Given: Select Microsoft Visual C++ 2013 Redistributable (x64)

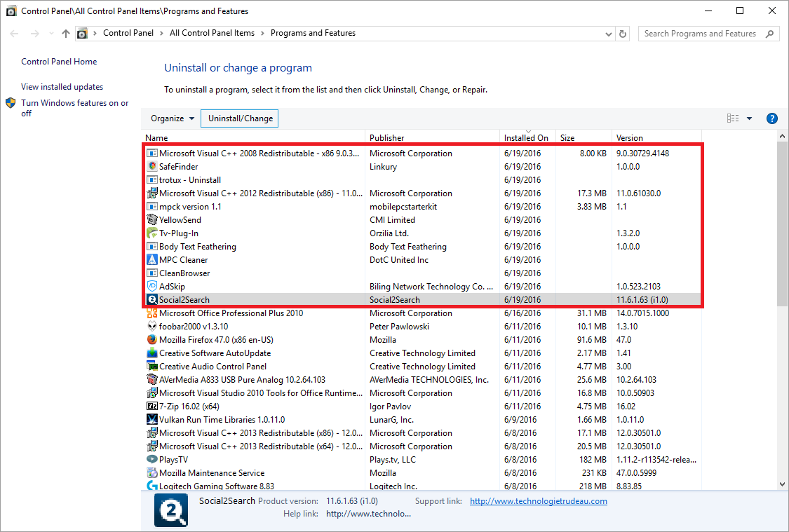Looking at the screenshot, I should (422, 446).
